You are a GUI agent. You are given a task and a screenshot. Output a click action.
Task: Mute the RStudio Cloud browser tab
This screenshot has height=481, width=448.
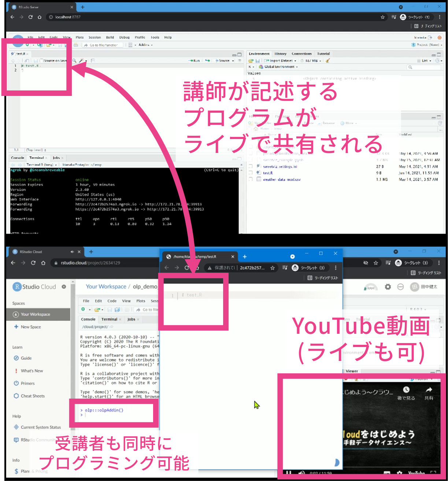[72, 252]
